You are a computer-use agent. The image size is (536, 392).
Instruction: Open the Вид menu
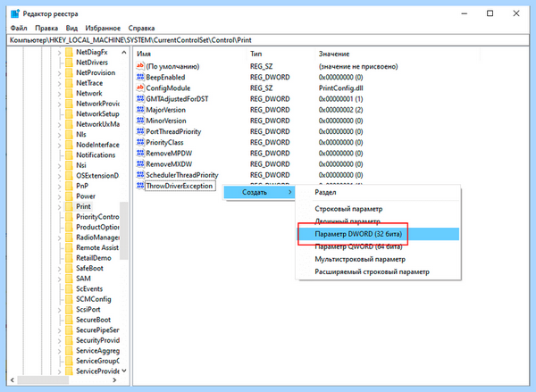pos(71,28)
